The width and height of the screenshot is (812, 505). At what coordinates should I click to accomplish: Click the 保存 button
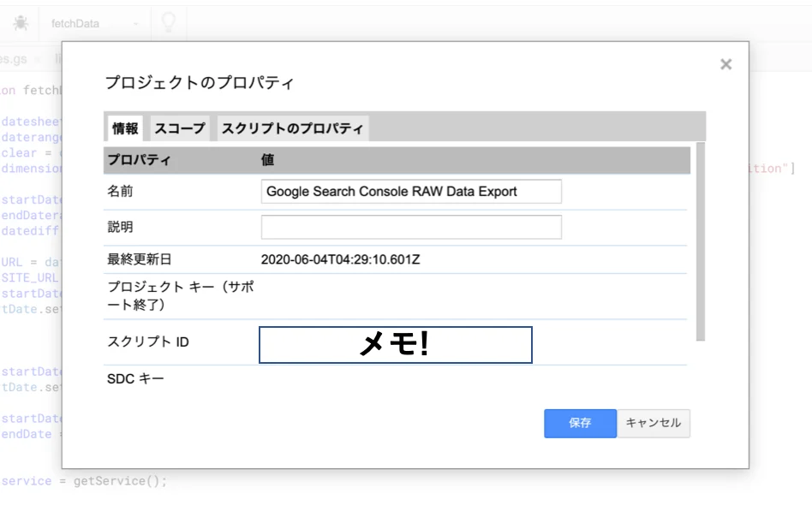580,423
